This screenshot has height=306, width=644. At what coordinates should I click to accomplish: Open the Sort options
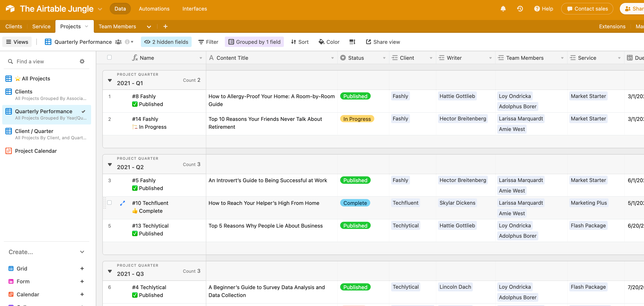(300, 42)
